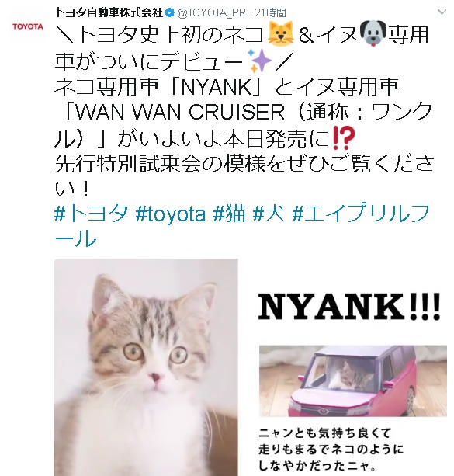454x476 pixels.
Task: Open the トヨタ自動車株式会社 account name
Action: coord(109,12)
